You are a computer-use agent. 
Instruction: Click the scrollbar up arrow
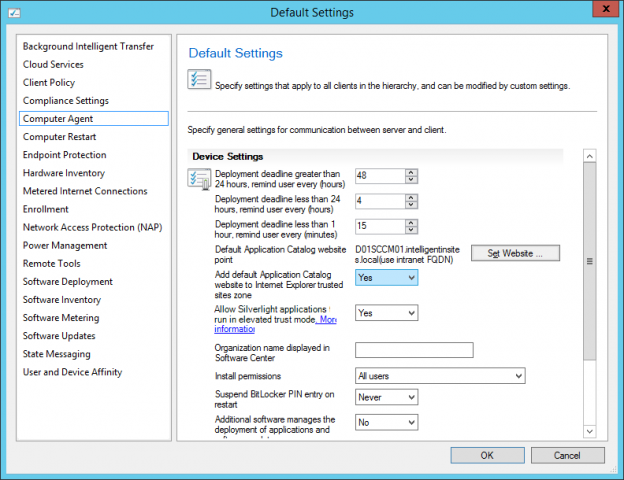[590, 156]
